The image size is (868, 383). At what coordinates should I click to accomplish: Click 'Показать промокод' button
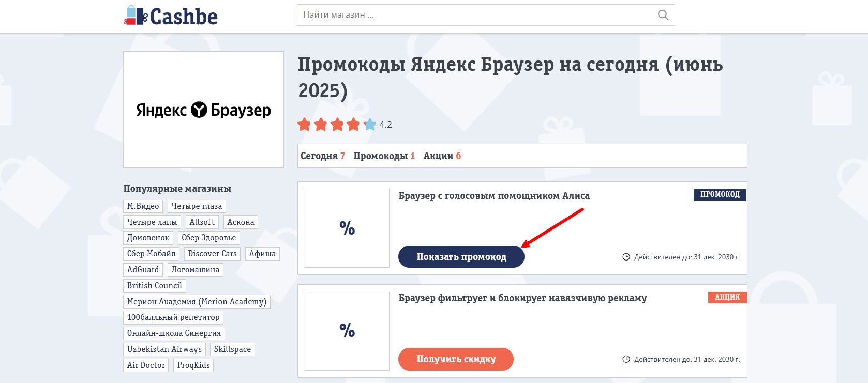pyautogui.click(x=461, y=257)
